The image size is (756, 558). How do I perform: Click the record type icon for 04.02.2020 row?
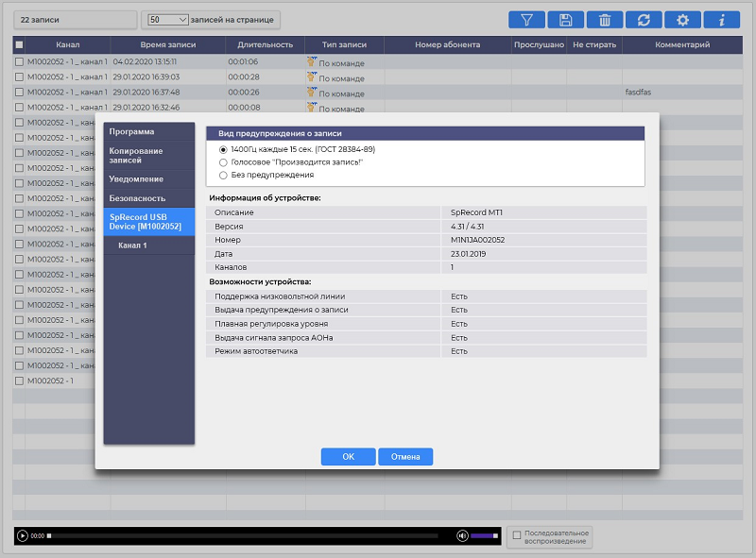(312, 61)
